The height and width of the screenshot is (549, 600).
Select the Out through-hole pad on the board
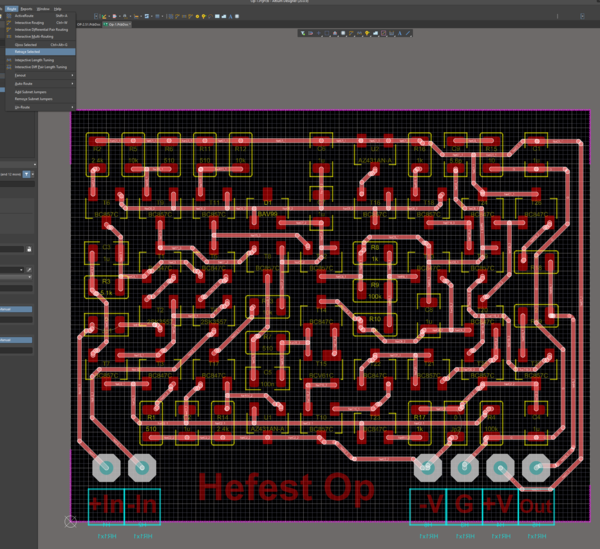point(536,468)
